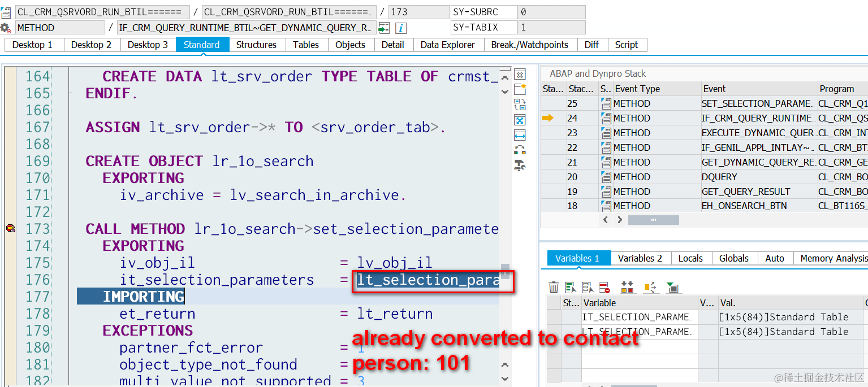The height and width of the screenshot is (387, 868).
Task: Switch to the Desktop 2 tab
Action: tap(92, 45)
